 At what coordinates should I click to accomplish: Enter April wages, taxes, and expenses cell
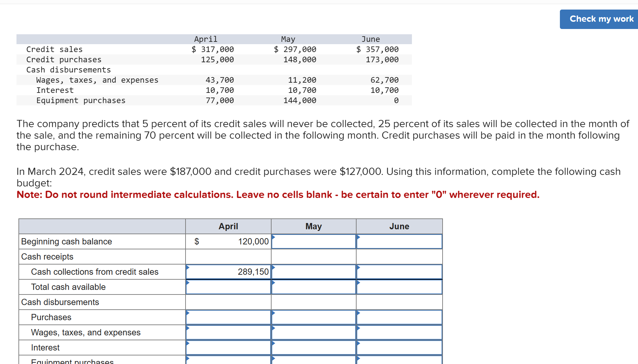point(228,332)
